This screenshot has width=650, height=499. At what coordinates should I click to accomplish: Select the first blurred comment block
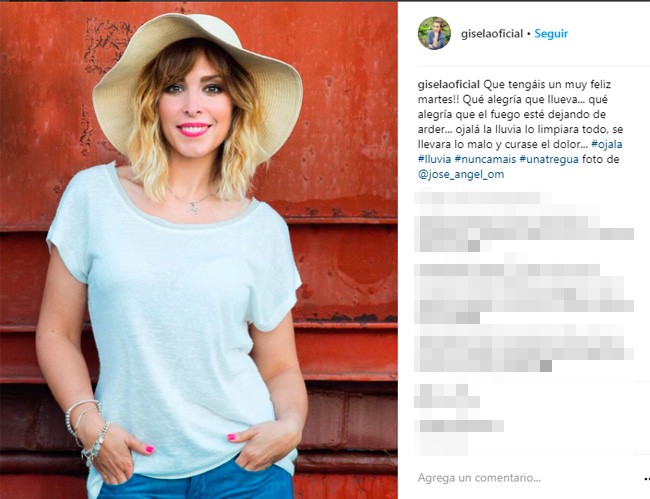(x=524, y=222)
